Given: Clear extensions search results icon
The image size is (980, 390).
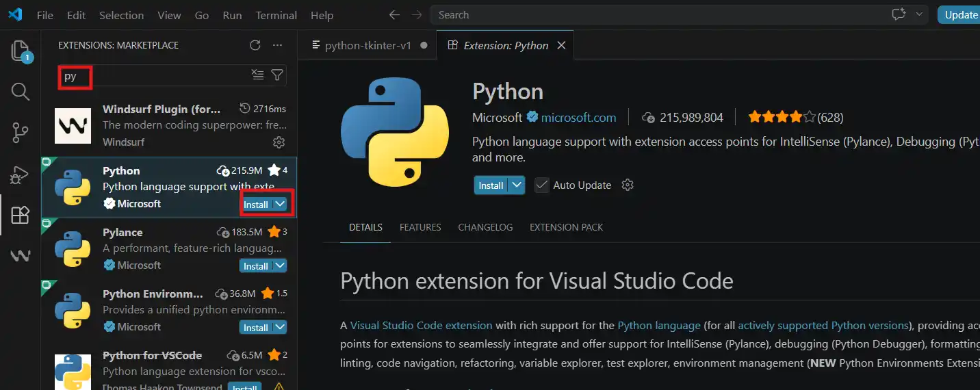Looking at the screenshot, I should pos(257,75).
